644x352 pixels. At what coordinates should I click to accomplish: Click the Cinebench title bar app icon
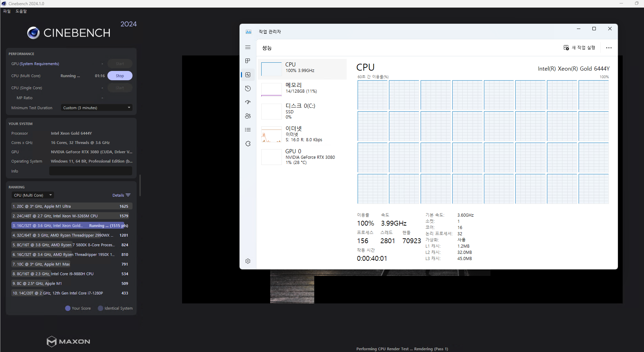point(4,3)
